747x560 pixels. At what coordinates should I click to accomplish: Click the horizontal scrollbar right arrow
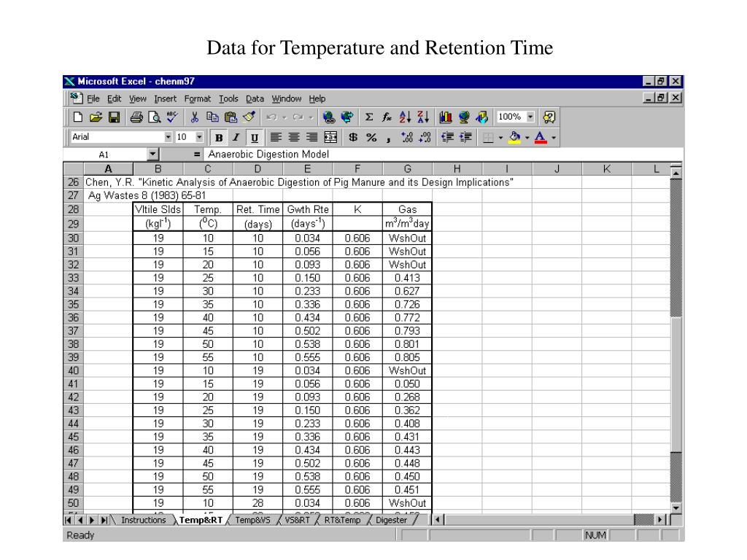pyautogui.click(x=660, y=520)
